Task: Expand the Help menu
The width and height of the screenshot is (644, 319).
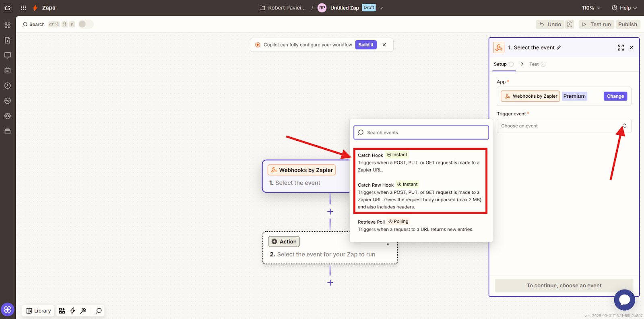Action: 624,8
